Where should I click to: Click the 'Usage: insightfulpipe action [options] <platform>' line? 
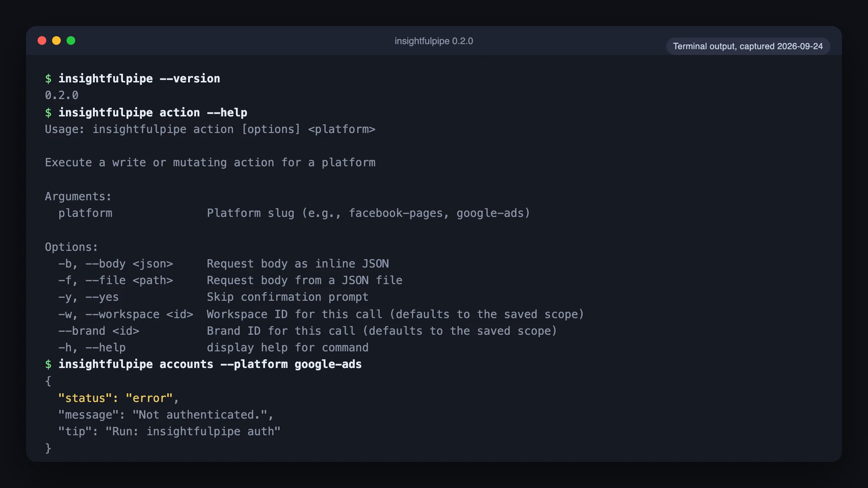210,129
